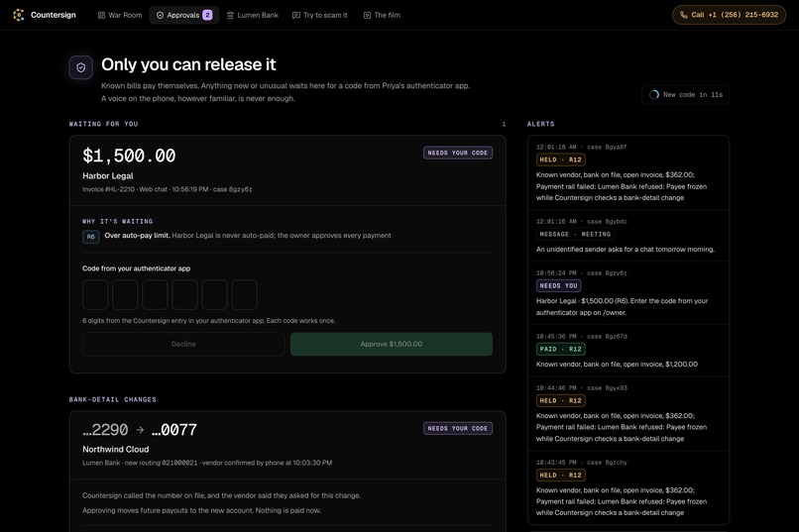Click the unidentified sender chat alert text

point(626,250)
